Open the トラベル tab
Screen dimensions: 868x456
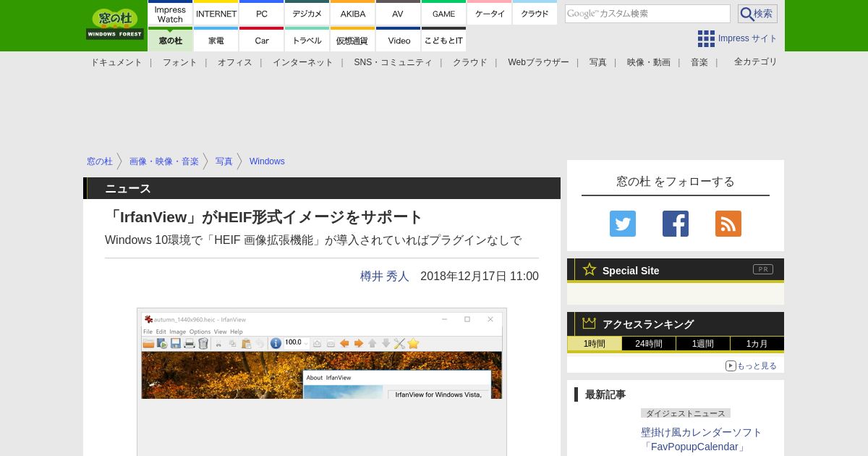click(307, 40)
